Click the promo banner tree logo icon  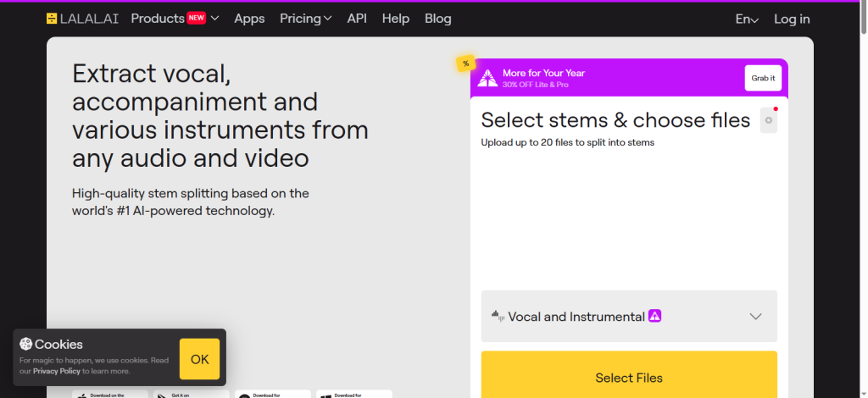(487, 78)
